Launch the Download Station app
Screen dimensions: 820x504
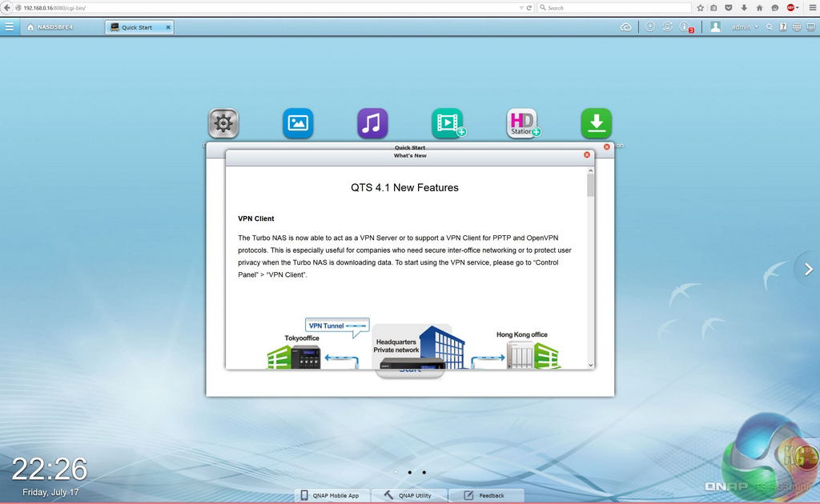point(596,123)
